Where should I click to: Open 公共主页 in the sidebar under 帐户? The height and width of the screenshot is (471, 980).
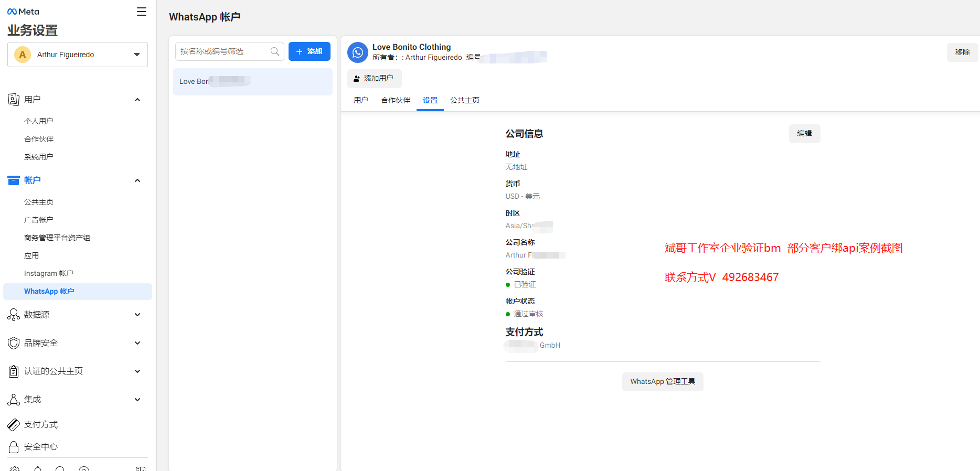pyautogui.click(x=39, y=202)
